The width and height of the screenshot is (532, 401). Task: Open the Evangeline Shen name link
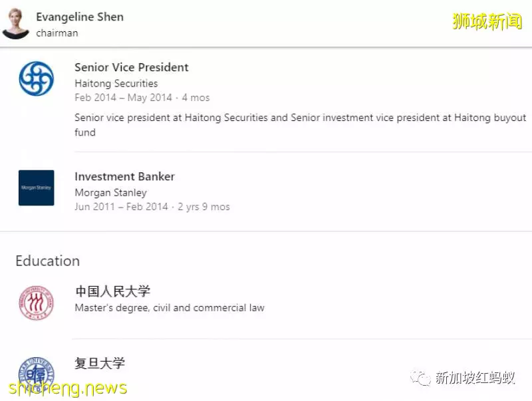pyautogui.click(x=80, y=17)
